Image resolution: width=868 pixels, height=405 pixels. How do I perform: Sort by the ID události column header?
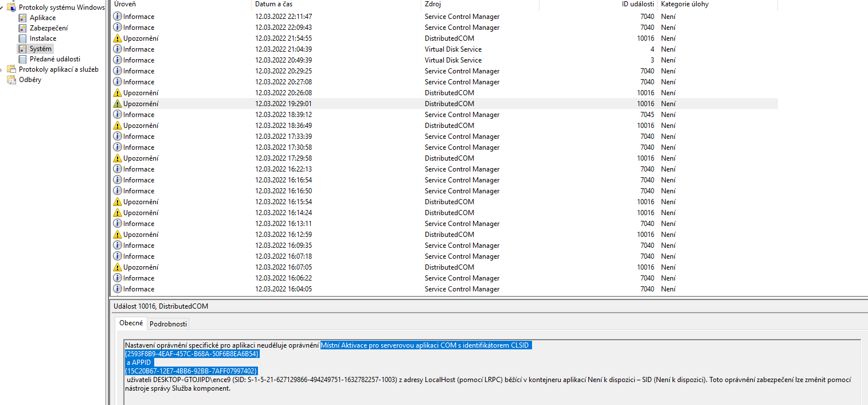tap(599, 5)
